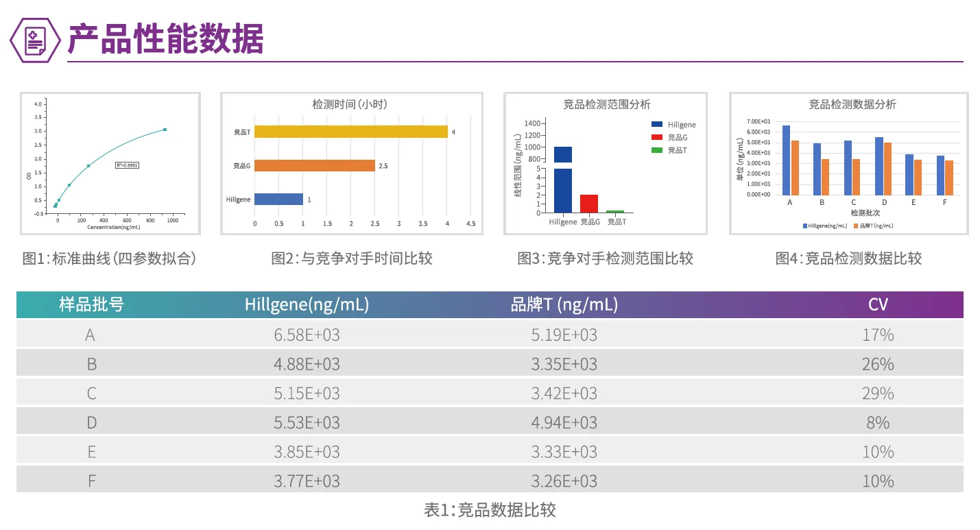Image resolution: width=980 pixels, height=530 pixels.
Task: Click the 3.77E+03 Hillgene value
Action: pos(307,481)
